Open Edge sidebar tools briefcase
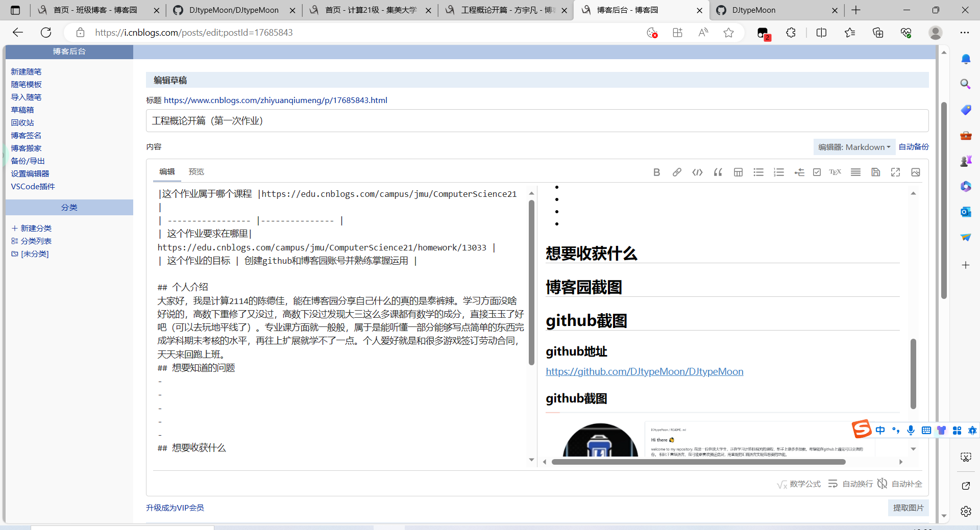Screen dimensions: 980x530 pyautogui.click(x=965, y=135)
